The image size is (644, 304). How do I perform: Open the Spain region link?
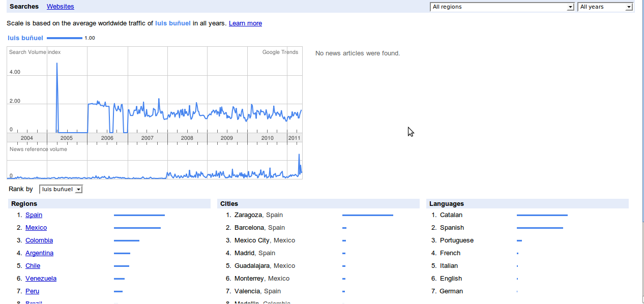tap(34, 215)
